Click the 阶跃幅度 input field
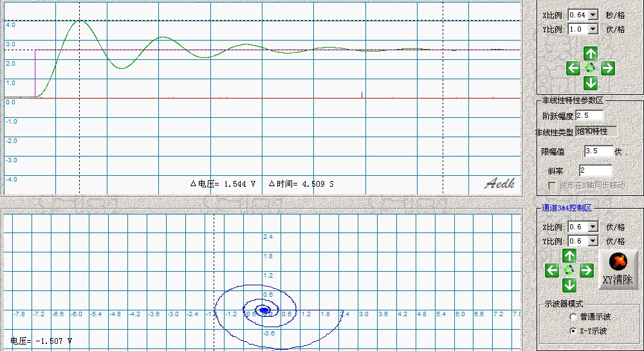Image resolution: width=644 pixels, height=351 pixels. (589, 115)
